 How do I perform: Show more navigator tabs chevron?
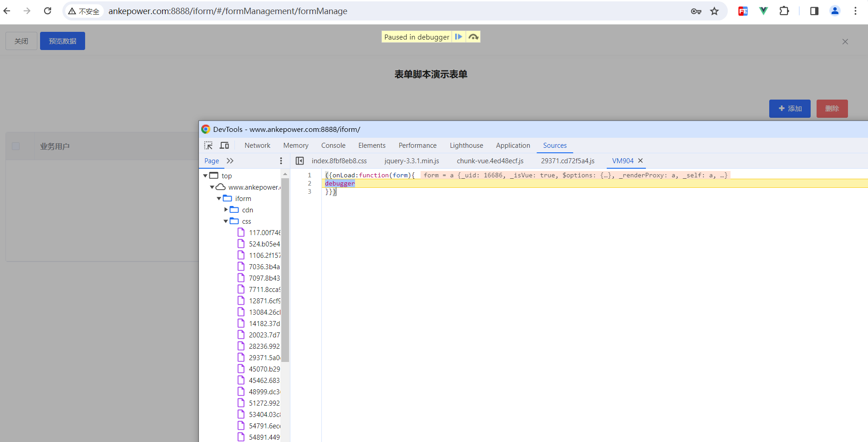pos(230,161)
